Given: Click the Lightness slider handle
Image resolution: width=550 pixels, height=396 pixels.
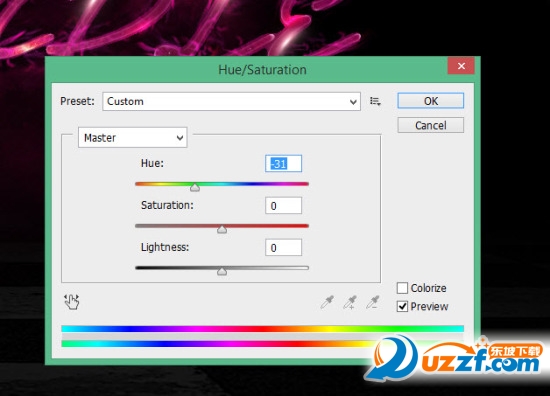Looking at the screenshot, I should point(222,271).
